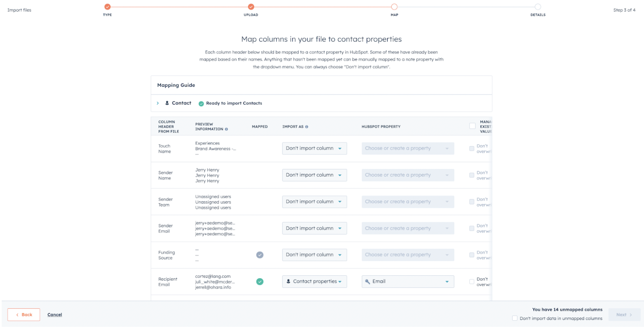Image resolution: width=644 pixels, height=327 pixels.
Task: Click the Back button
Action: pyautogui.click(x=24, y=314)
